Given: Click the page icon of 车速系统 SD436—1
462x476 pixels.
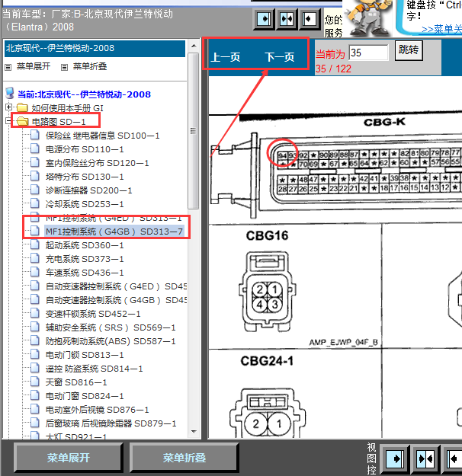Looking at the screenshot, I should [35, 272].
